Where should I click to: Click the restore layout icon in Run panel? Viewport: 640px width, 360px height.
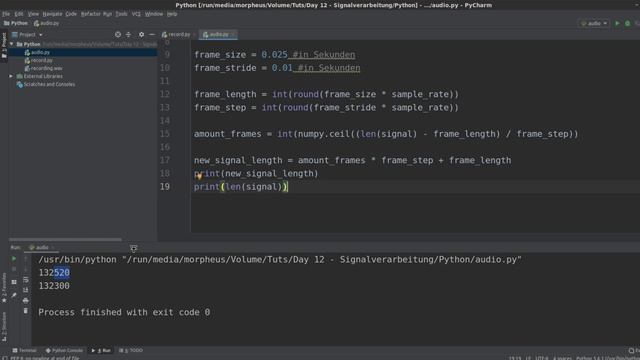(14, 282)
